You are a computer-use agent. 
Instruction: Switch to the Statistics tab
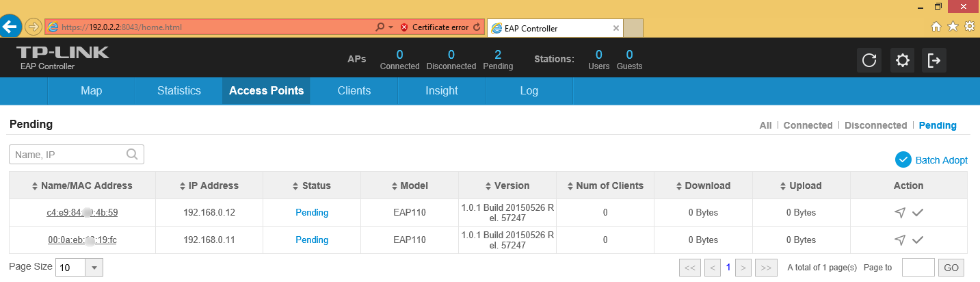(179, 91)
